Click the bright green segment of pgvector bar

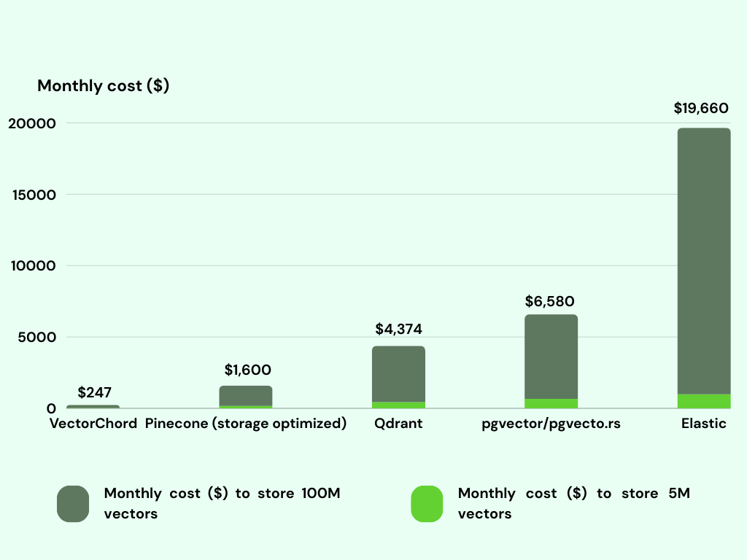551,403
